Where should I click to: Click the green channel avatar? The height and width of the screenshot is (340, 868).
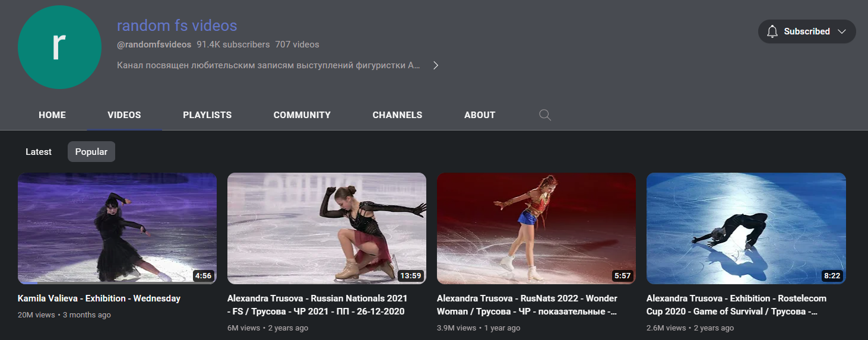click(x=59, y=47)
